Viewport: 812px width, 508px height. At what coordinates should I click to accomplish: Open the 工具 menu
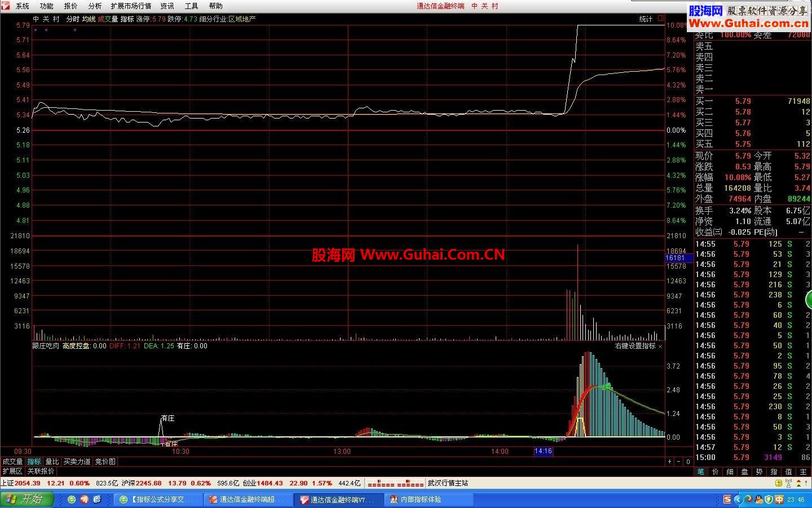192,6
